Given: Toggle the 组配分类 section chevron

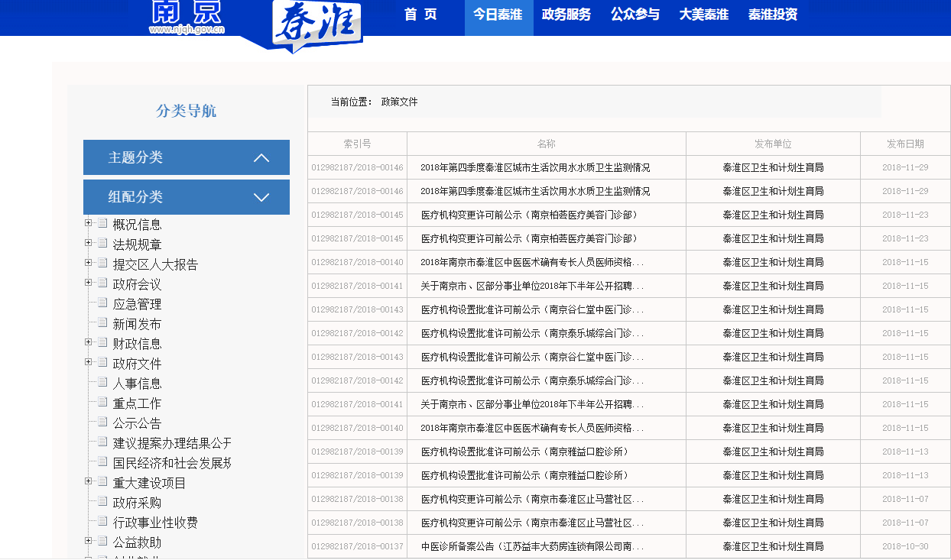Looking at the screenshot, I should pos(261,197).
